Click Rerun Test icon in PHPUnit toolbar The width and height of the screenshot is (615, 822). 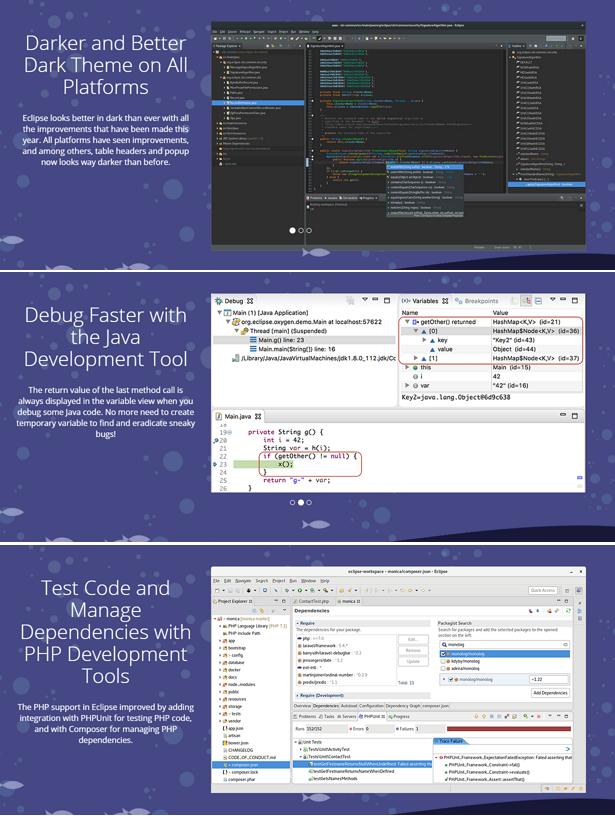[525, 716]
